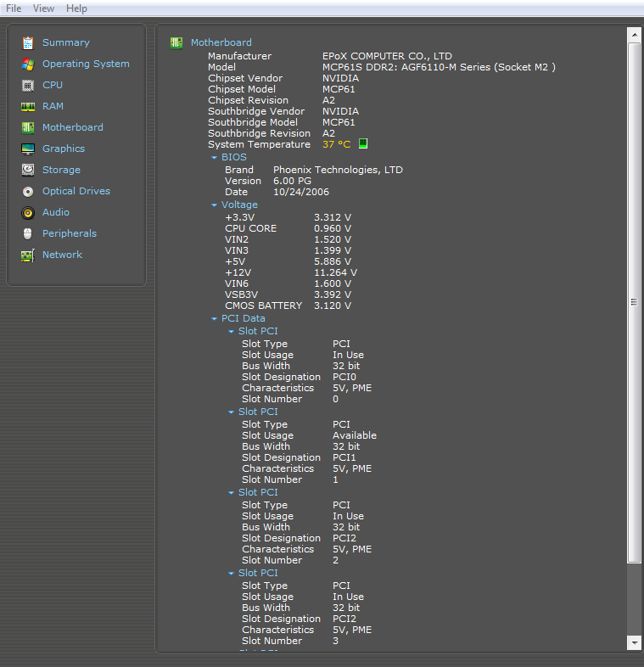The height and width of the screenshot is (667, 644).
Task: Click the RAM module icon
Action: point(28,107)
